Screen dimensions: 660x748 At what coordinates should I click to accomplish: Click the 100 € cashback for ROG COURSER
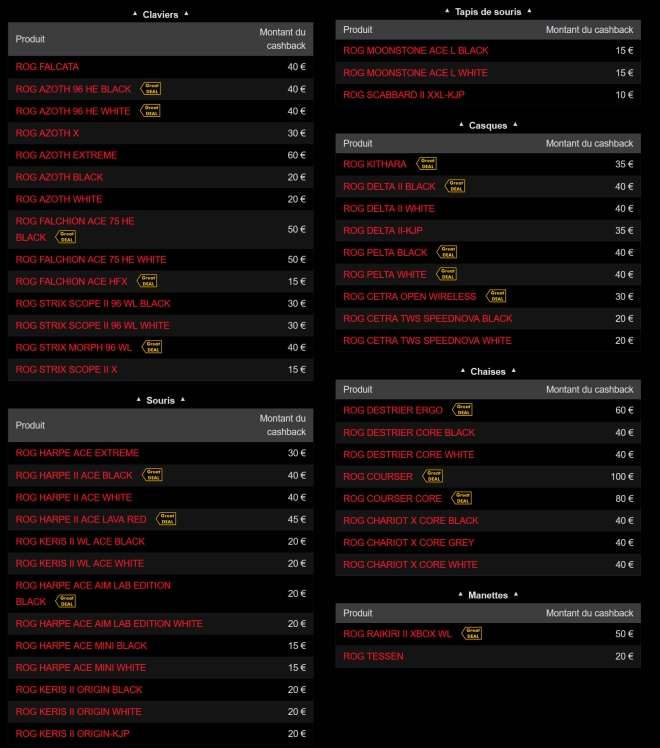pyautogui.click(x=622, y=476)
